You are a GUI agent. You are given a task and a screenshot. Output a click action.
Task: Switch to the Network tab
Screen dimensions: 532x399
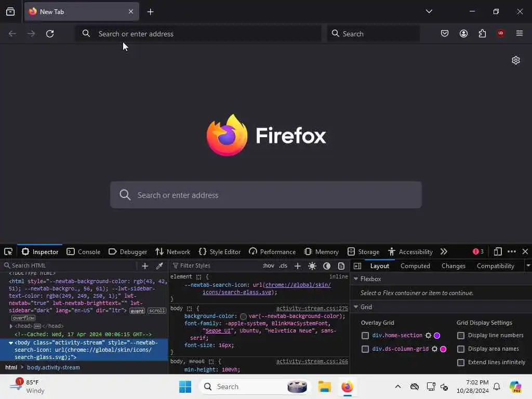click(x=172, y=252)
